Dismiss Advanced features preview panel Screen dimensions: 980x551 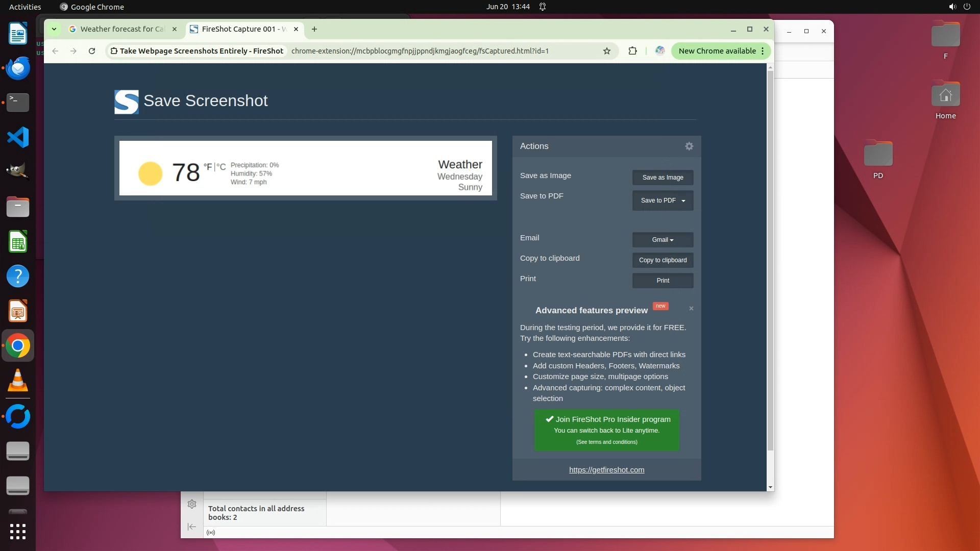[691, 309]
